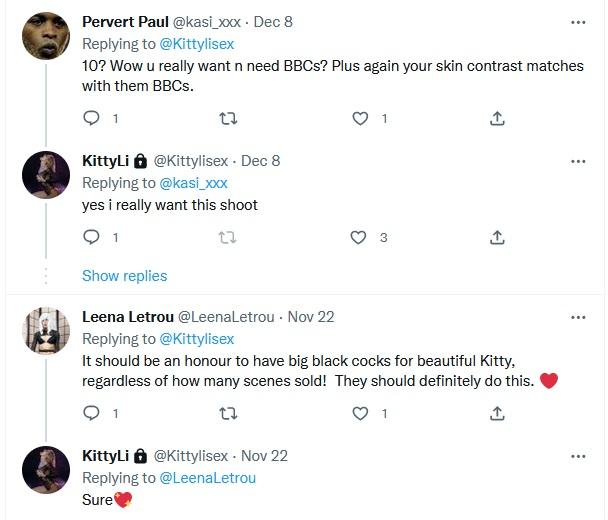Open more options on Leena Letrou's tweet
This screenshot has width=608, height=520.
click(x=578, y=317)
